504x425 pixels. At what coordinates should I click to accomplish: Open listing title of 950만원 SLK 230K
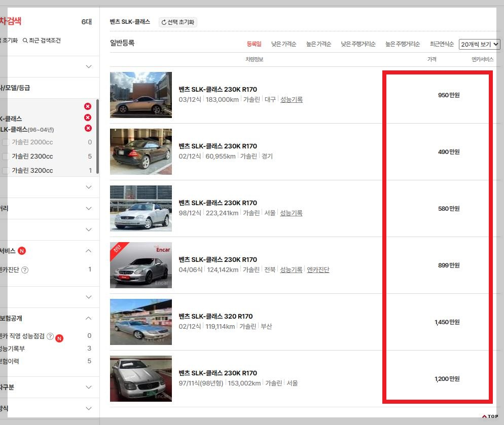[218, 89]
